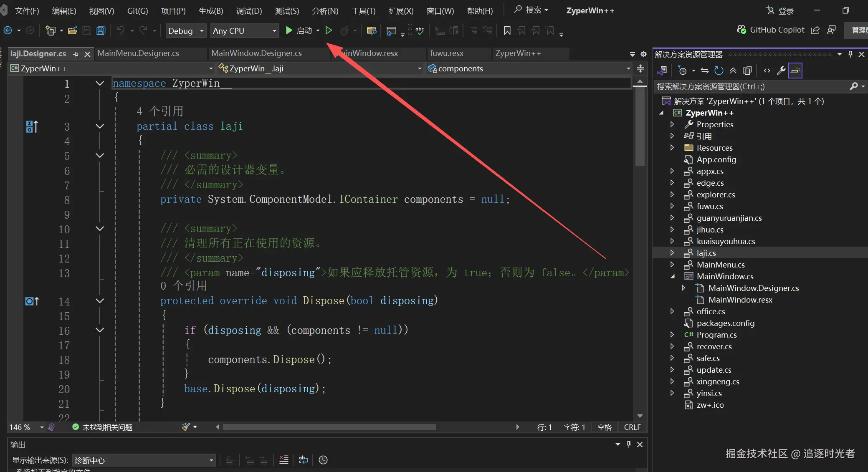Toggle the preview selected items button
This screenshot has height=472, width=868.
point(795,71)
